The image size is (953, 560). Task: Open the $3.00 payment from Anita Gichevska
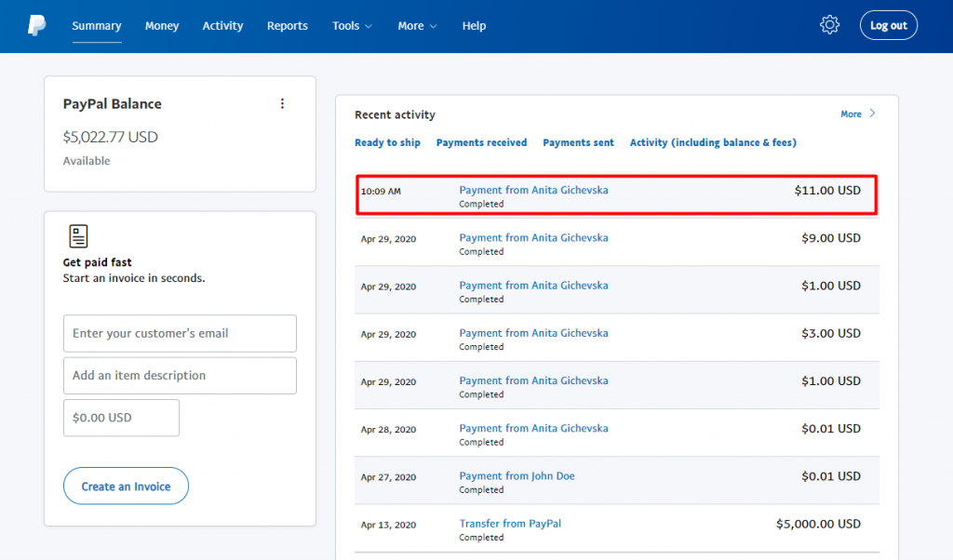pos(533,333)
